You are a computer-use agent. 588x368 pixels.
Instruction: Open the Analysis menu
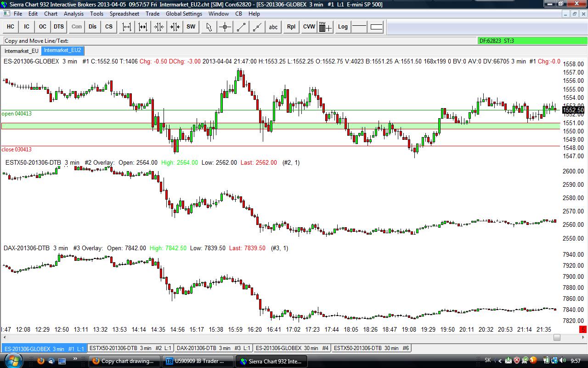click(73, 14)
